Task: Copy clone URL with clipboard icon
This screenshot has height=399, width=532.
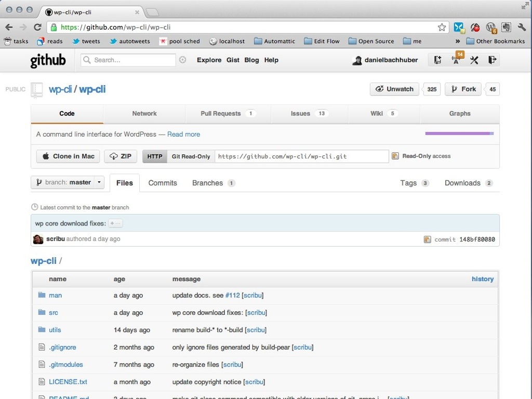Action: [395, 156]
